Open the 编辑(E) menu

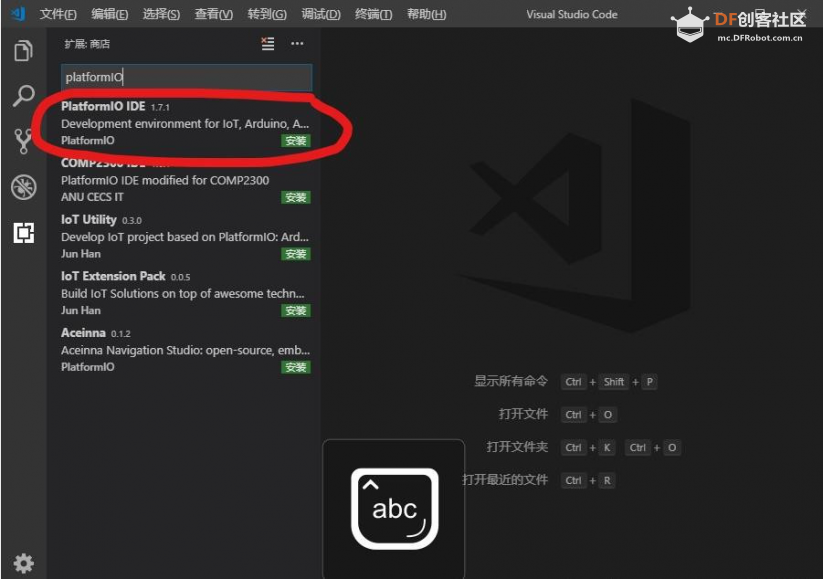[x=109, y=14]
